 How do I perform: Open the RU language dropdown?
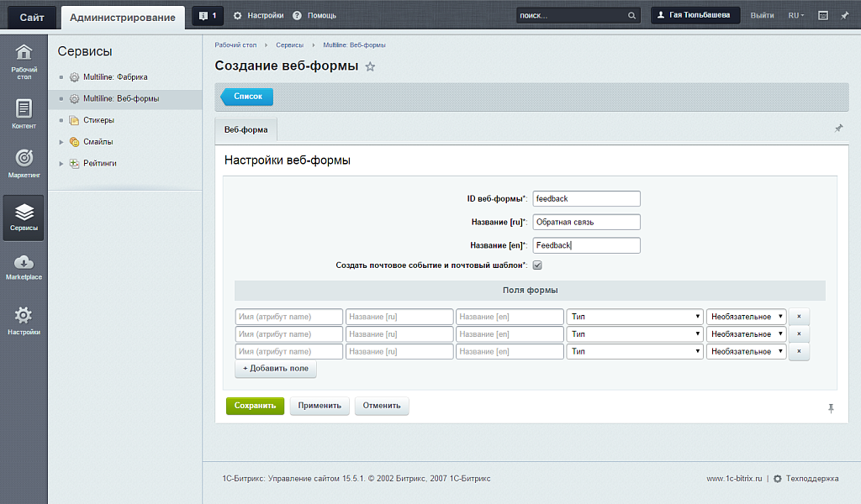click(795, 15)
